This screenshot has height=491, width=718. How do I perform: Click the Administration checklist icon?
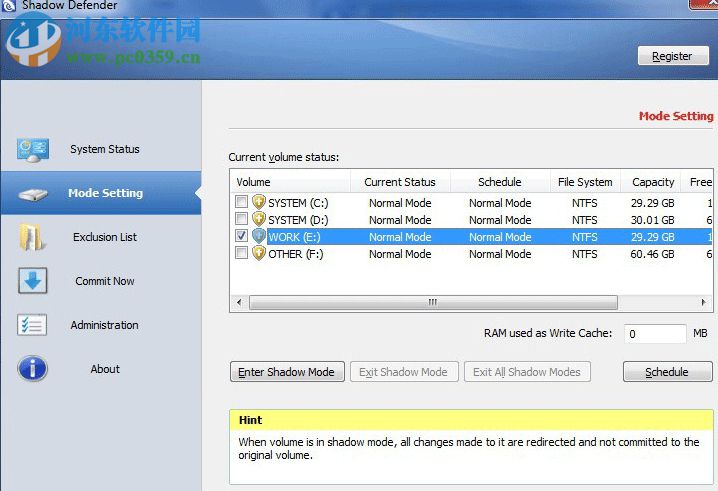(32, 325)
